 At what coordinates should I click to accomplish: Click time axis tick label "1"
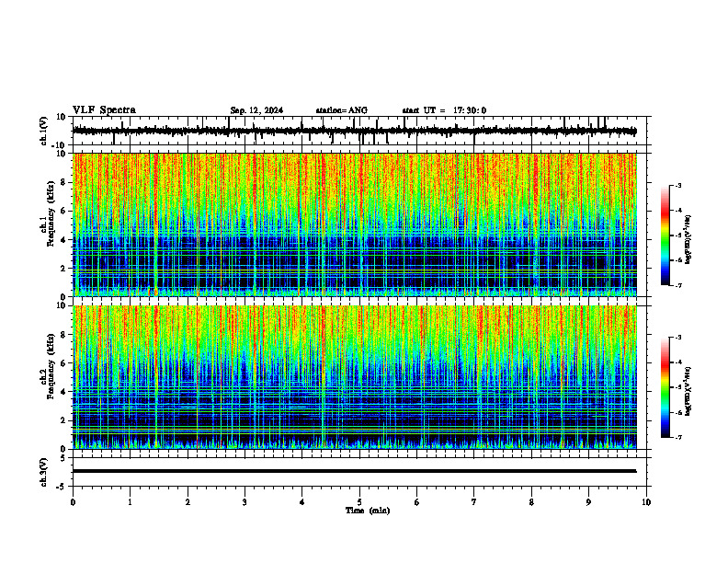point(130,502)
